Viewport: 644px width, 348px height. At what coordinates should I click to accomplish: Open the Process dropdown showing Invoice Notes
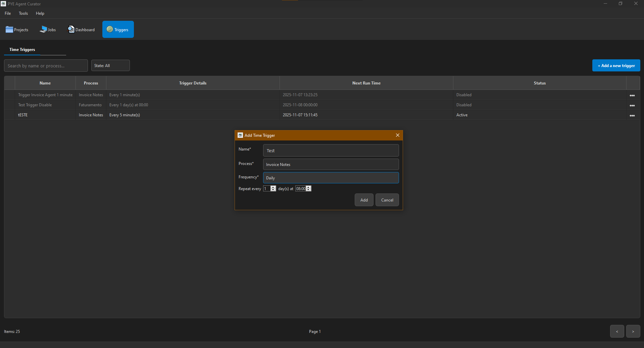(331, 164)
